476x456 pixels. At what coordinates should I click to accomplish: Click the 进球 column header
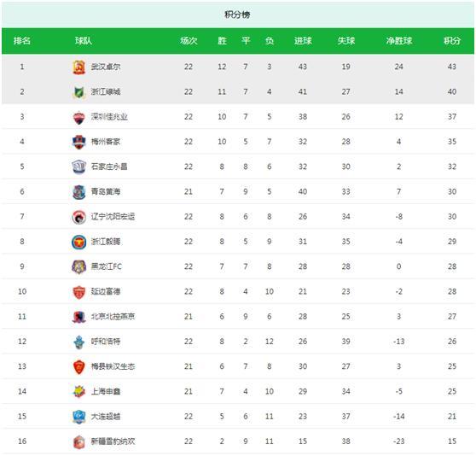pyautogui.click(x=303, y=41)
